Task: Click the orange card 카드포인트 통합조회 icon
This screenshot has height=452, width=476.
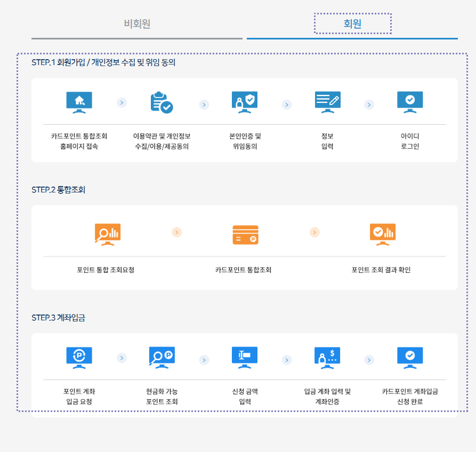Action: coord(245,235)
